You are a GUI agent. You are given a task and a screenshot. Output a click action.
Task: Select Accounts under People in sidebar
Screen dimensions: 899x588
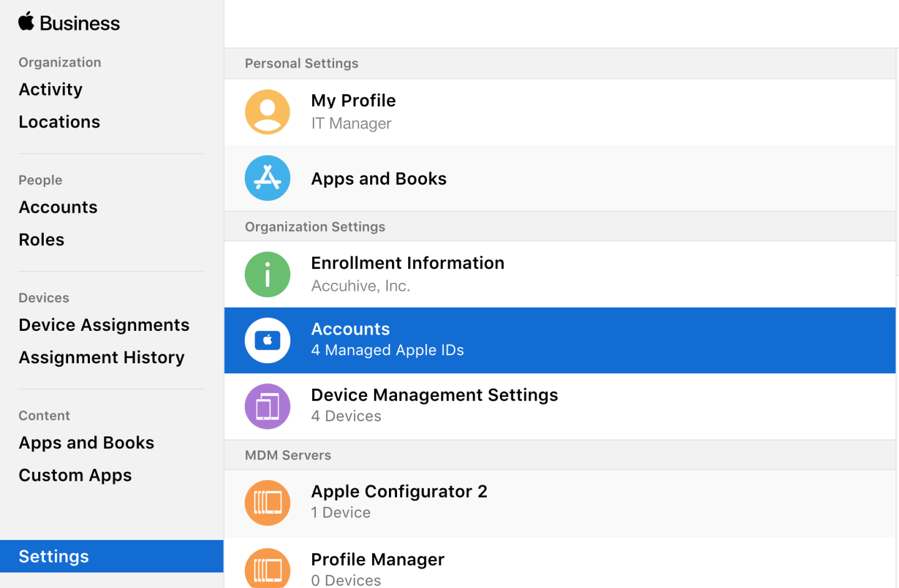point(57,207)
